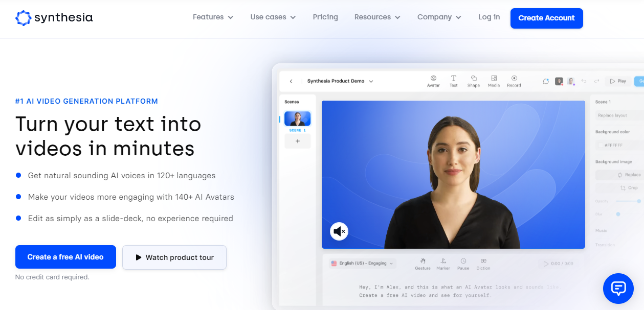Image resolution: width=644 pixels, height=310 pixels.
Task: Adjust the Blur slider handle
Action: point(618,214)
